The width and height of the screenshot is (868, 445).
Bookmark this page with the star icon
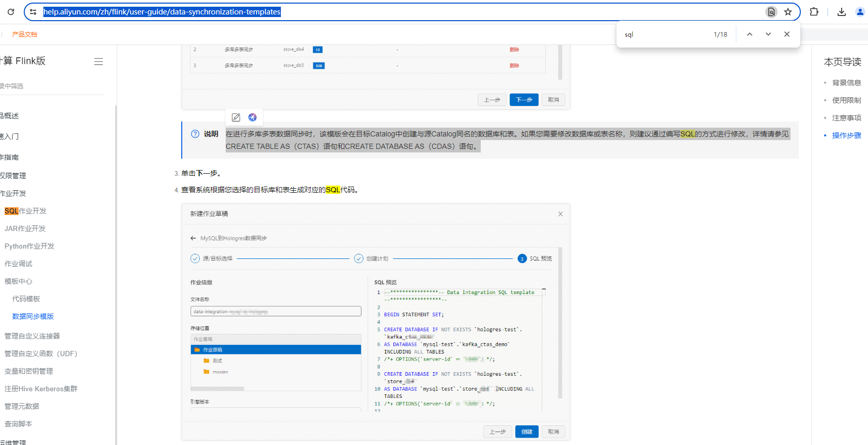[788, 12]
